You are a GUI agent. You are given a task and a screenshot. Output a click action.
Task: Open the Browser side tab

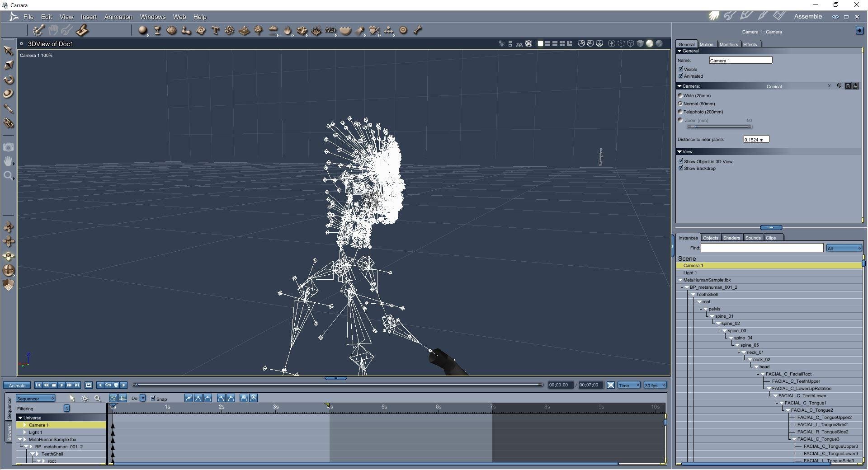point(9,432)
